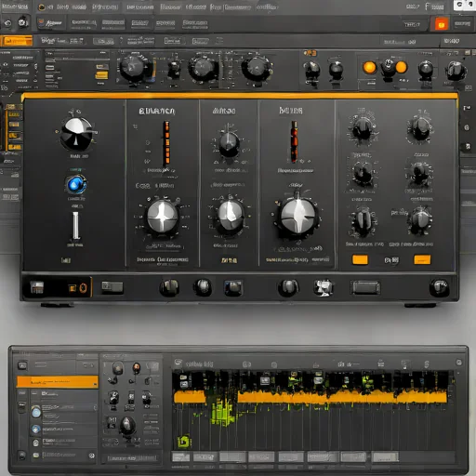Image resolution: width=476 pixels, height=476 pixels.
Task: Click the white keyboard icon on rack bottom strip
Action: [37, 287]
